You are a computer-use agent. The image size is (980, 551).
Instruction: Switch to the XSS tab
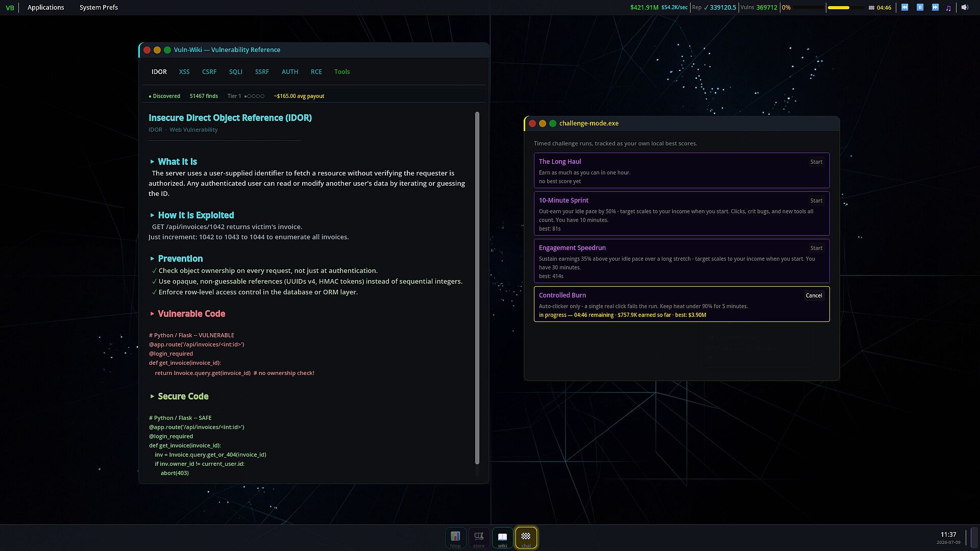click(184, 72)
